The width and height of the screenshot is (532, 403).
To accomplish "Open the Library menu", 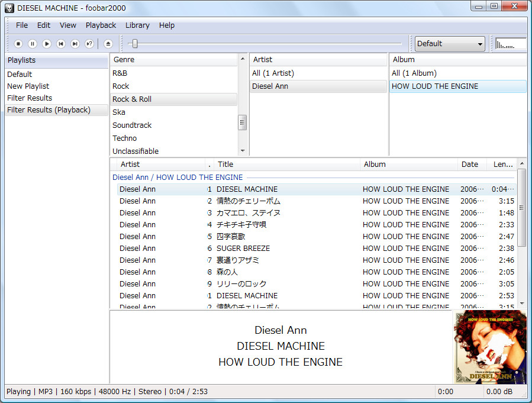I will [137, 25].
